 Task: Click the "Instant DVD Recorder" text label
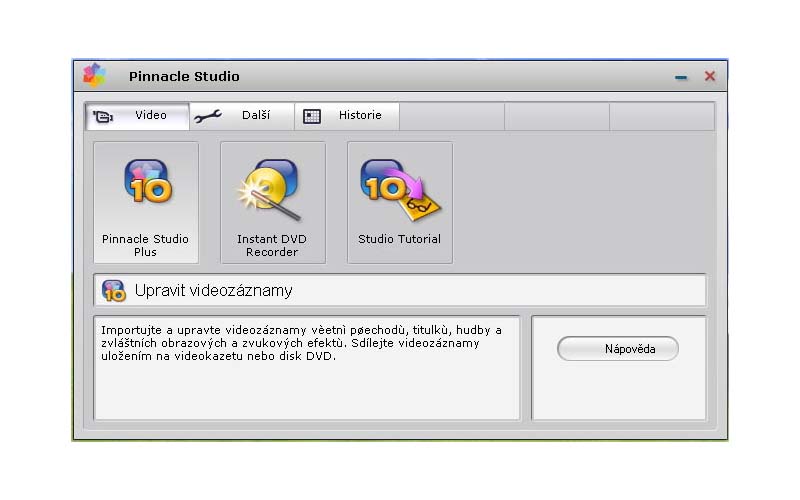[x=272, y=246]
